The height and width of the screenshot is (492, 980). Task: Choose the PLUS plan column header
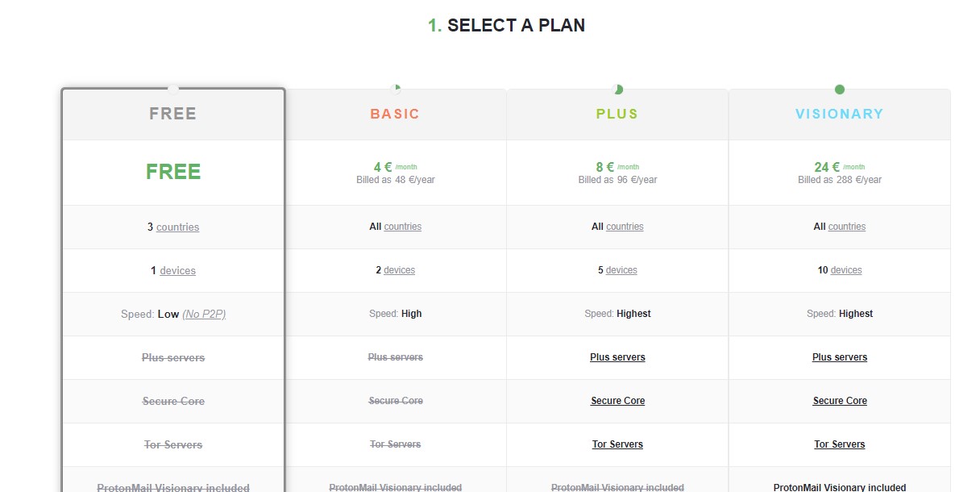click(617, 114)
